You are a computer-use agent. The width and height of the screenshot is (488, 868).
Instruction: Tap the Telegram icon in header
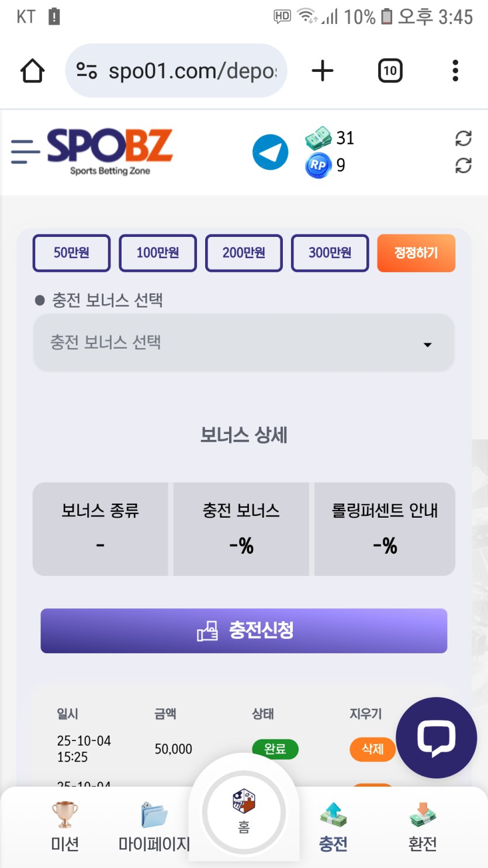[270, 152]
